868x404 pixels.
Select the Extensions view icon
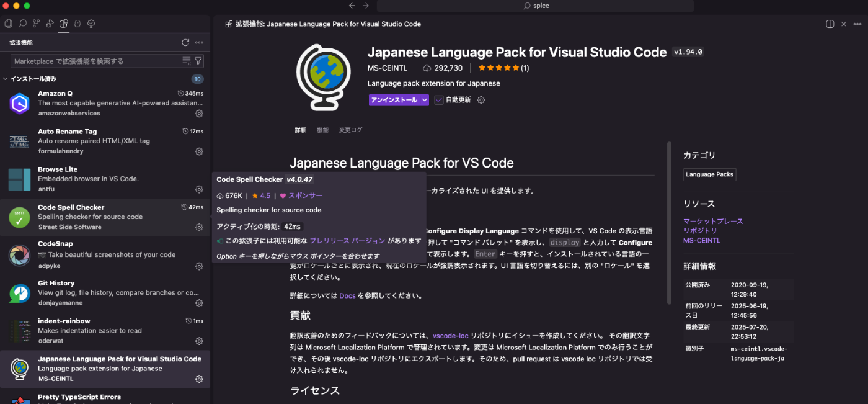(63, 24)
